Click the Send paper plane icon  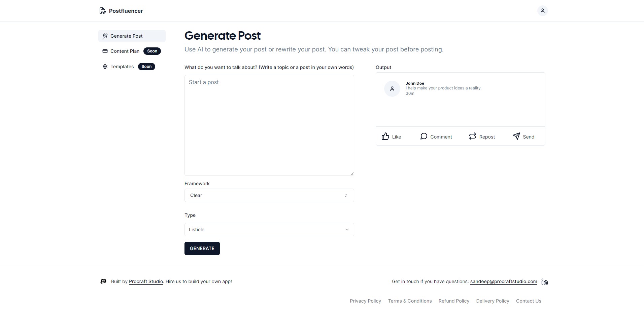click(516, 136)
